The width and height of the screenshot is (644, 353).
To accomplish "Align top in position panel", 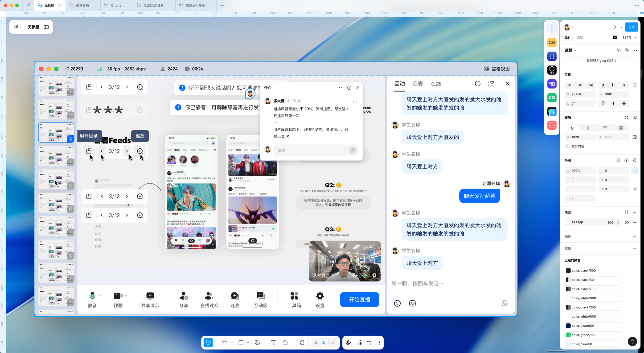I will 603,85.
